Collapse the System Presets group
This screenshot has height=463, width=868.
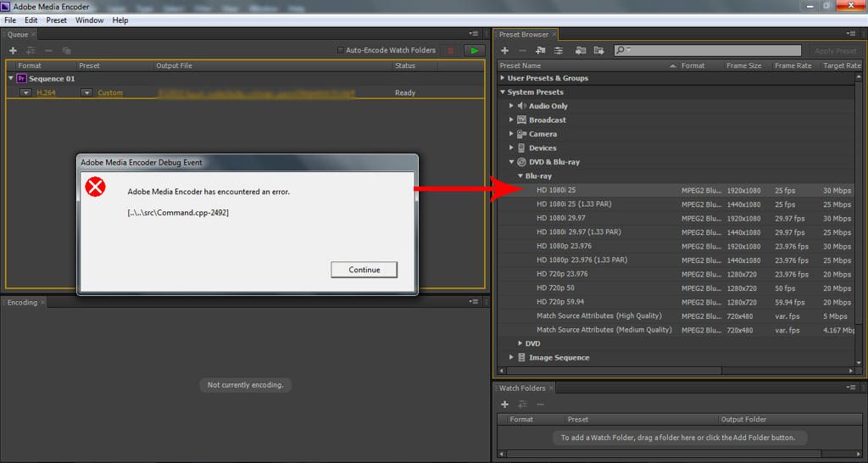pyautogui.click(x=503, y=92)
